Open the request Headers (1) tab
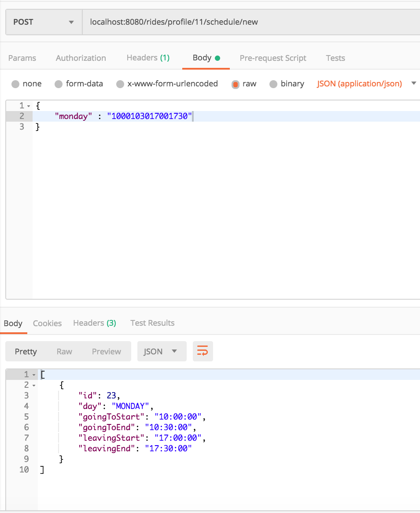Image resolution: width=420 pixels, height=513 pixels. 148,58
